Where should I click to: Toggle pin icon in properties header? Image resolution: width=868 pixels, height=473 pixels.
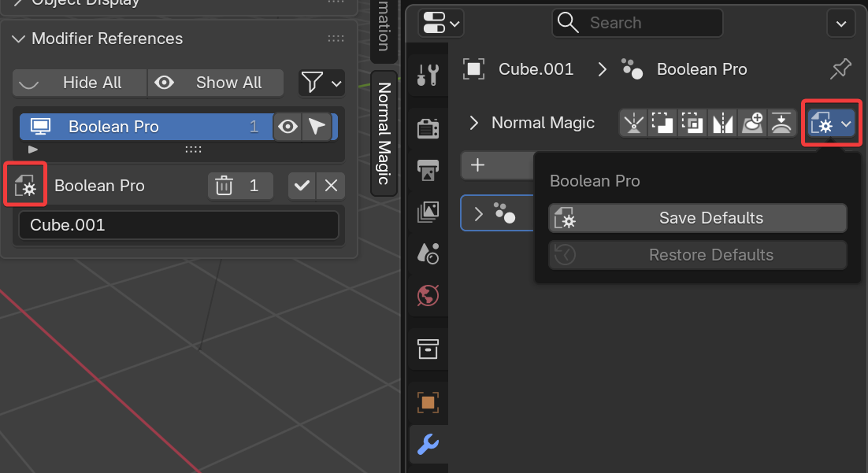pyautogui.click(x=840, y=69)
